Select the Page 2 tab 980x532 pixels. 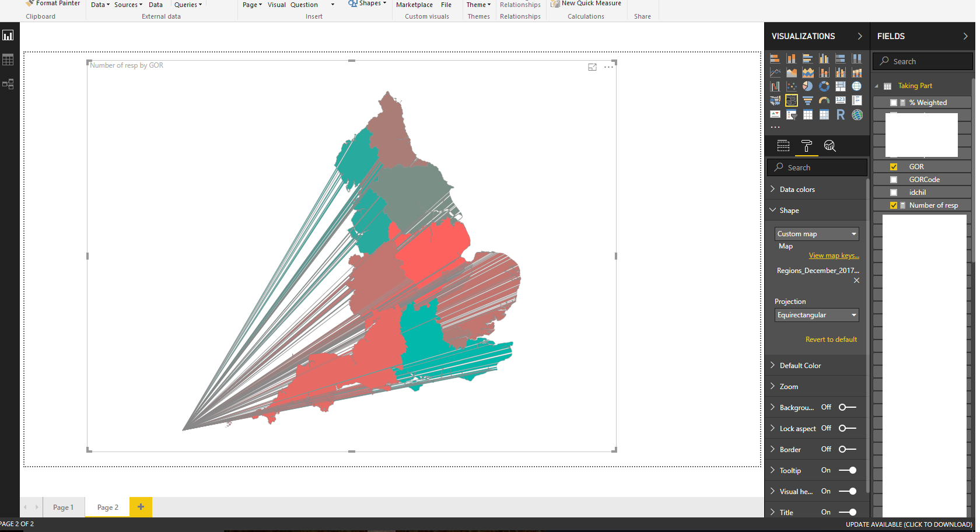click(108, 508)
